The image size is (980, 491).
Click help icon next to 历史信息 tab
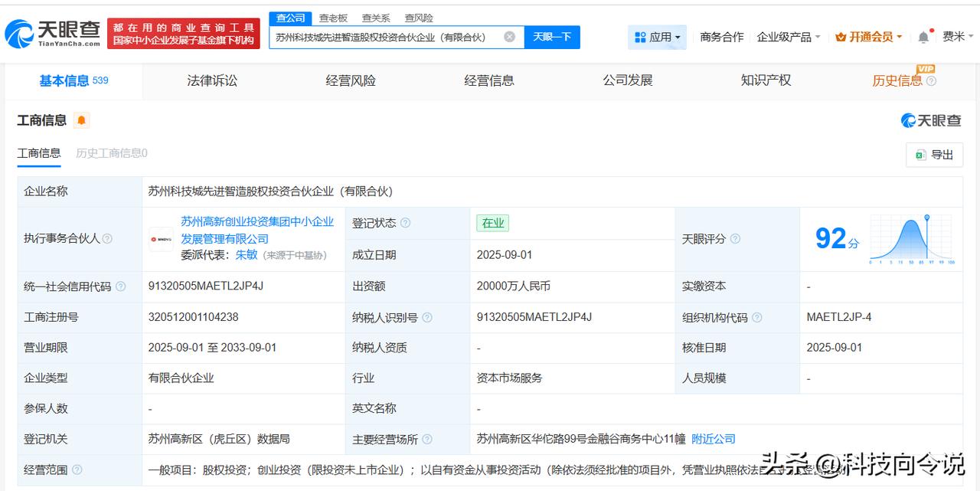click(931, 80)
